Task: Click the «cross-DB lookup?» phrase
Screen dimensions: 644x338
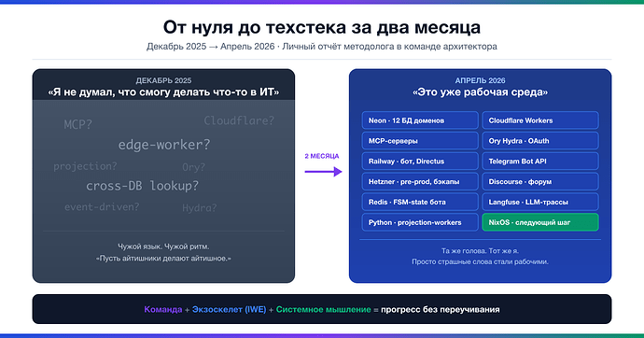Action: click(142, 186)
